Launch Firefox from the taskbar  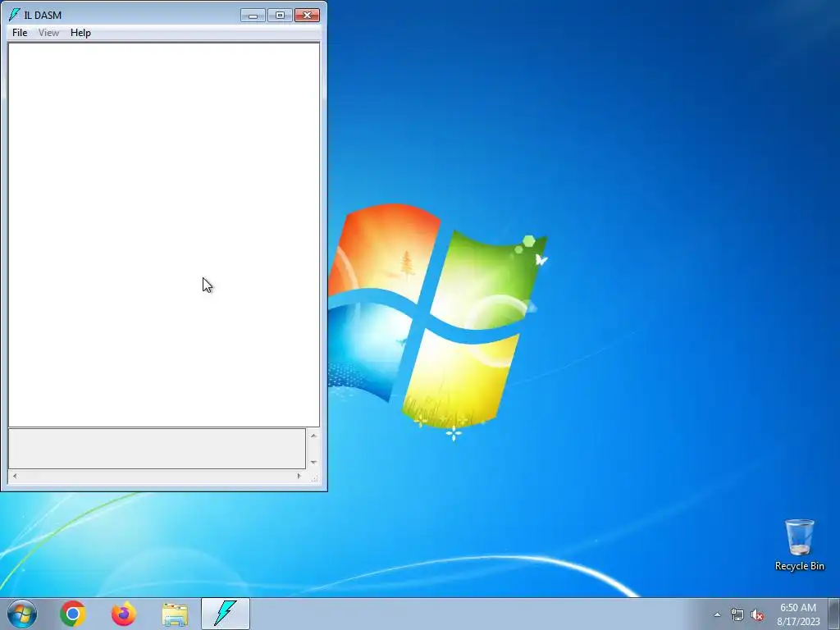[124, 614]
